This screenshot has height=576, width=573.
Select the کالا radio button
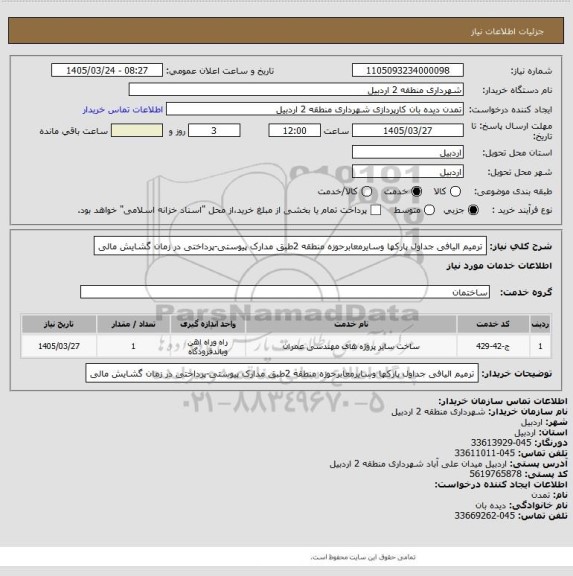455,191
